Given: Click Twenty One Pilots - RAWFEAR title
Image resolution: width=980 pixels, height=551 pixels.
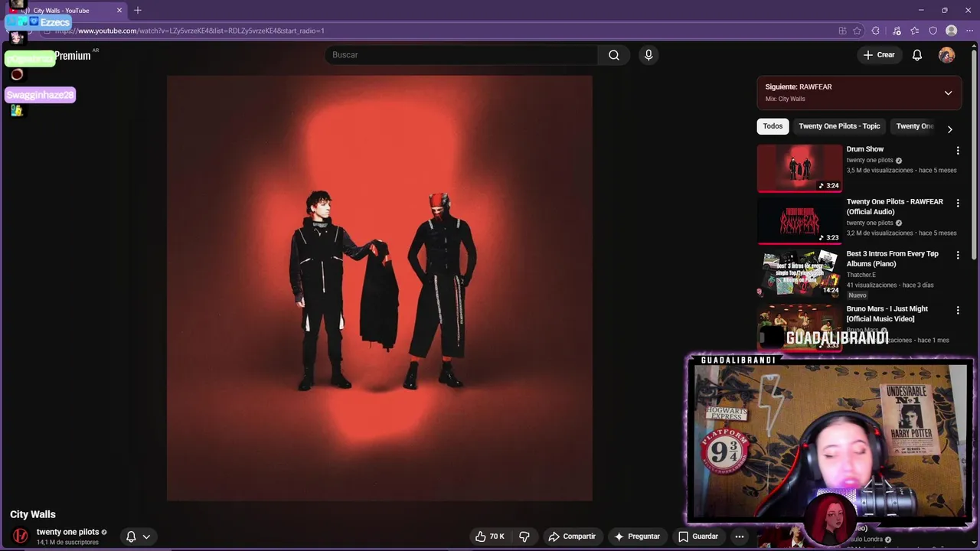Looking at the screenshot, I should pyautogui.click(x=894, y=207).
